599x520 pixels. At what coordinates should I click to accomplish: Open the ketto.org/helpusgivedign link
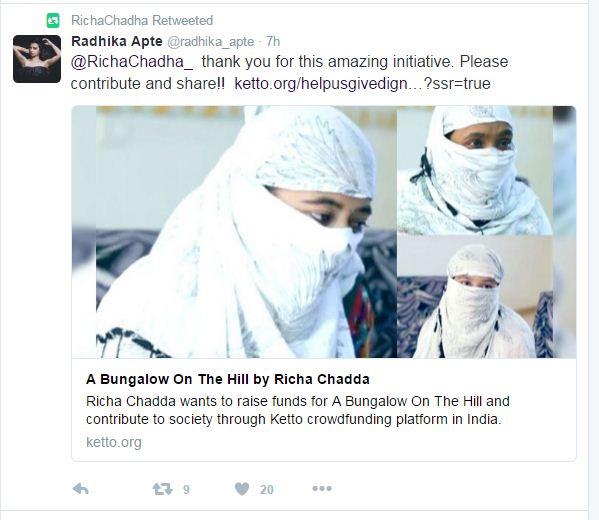[x=362, y=83]
